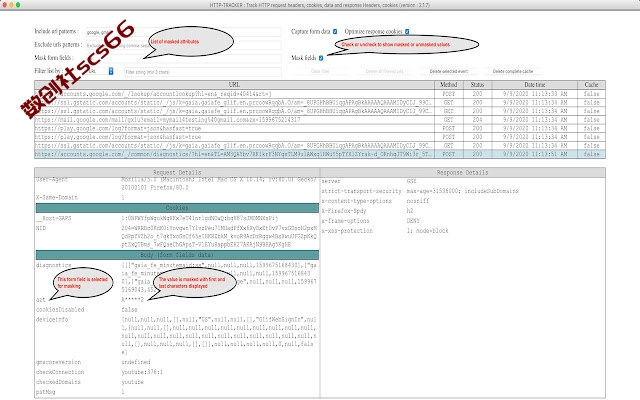Click the User-Agent request header label
The image size is (640, 400).
pos(52,180)
